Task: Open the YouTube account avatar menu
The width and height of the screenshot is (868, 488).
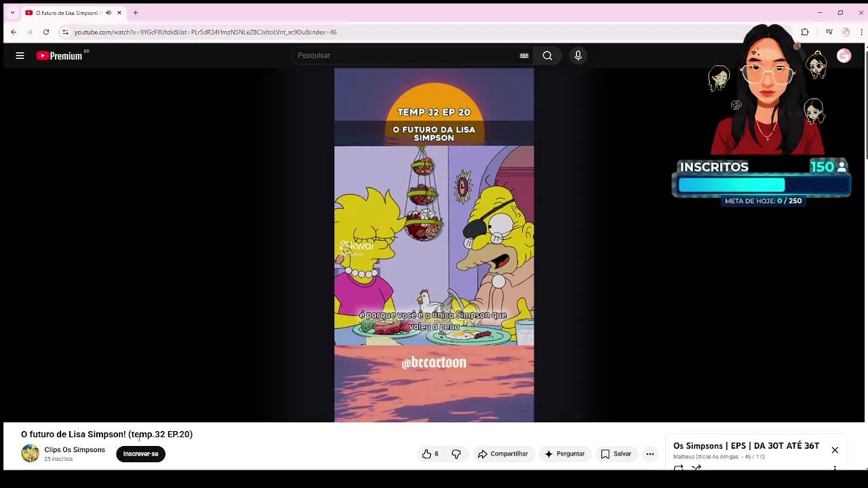Action: (844, 56)
